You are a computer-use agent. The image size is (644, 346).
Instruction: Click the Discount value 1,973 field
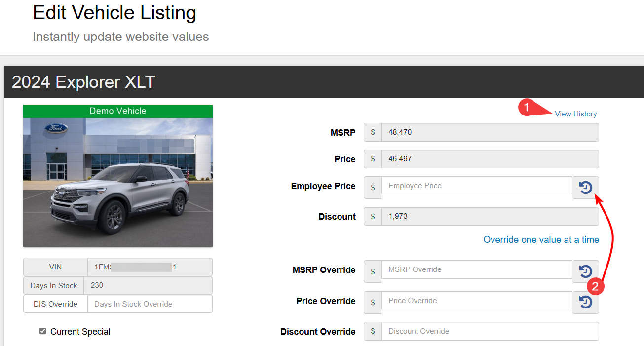tap(490, 216)
